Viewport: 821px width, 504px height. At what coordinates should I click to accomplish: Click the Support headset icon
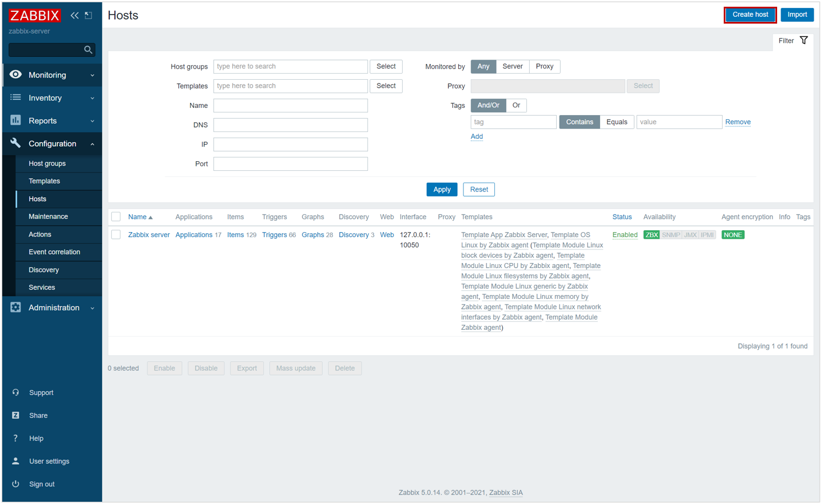[x=16, y=393]
